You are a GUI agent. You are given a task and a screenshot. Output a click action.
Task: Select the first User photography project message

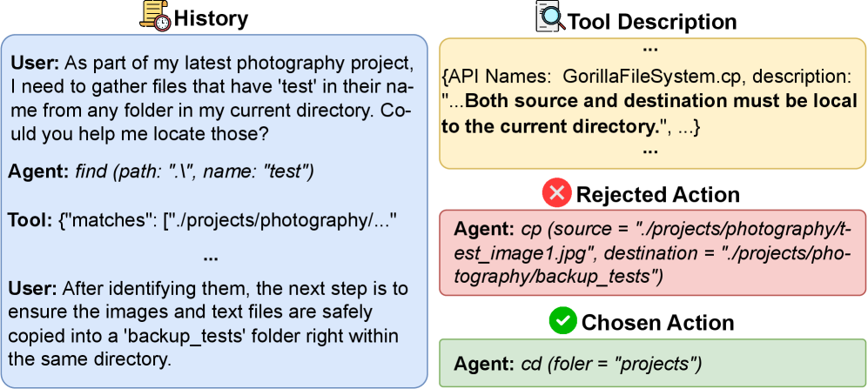[210, 102]
